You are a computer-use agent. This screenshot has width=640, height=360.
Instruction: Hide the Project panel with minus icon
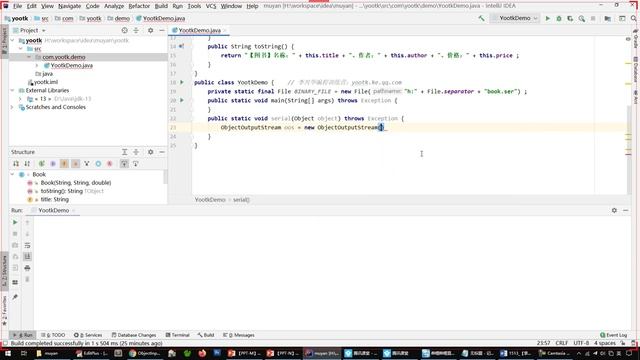162,30
